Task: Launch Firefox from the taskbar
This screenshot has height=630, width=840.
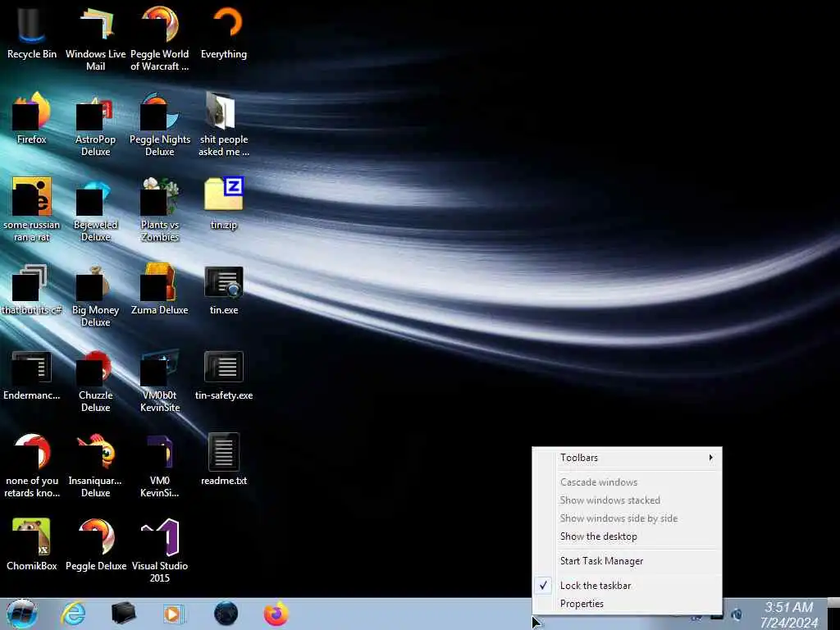Action: [276, 614]
